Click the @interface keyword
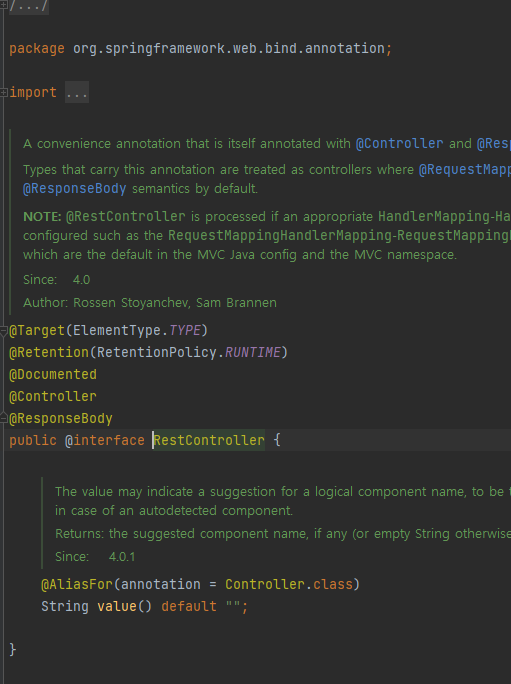 click(x=105, y=441)
